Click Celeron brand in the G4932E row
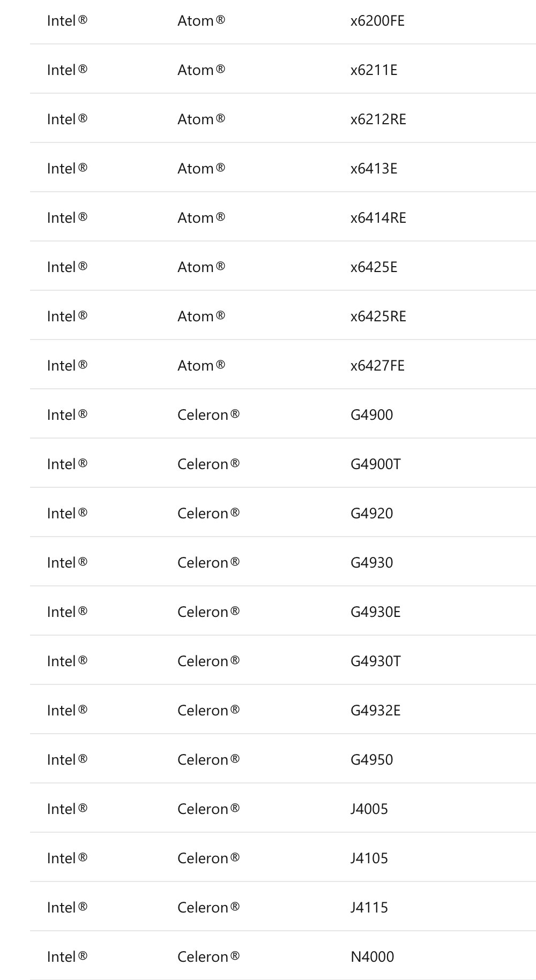 [208, 711]
